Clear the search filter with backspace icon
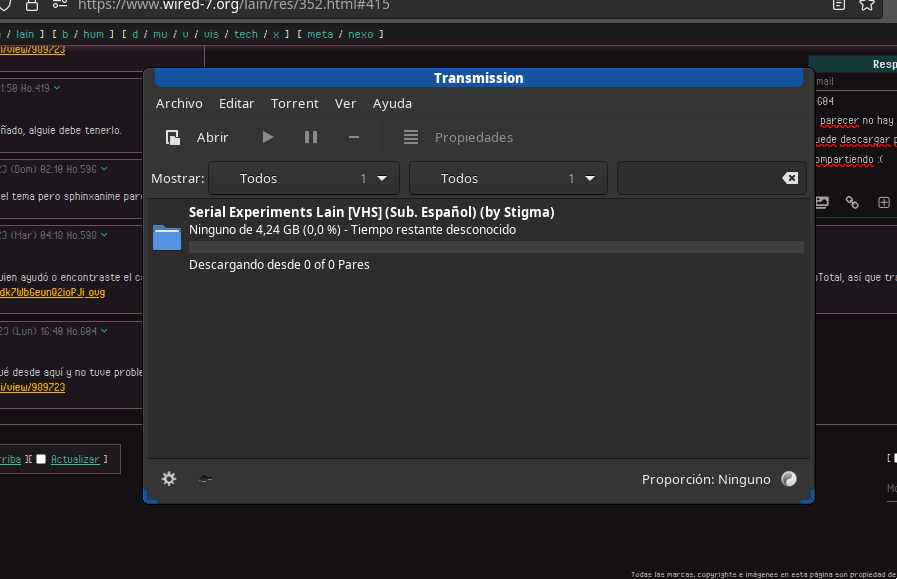 (x=790, y=179)
